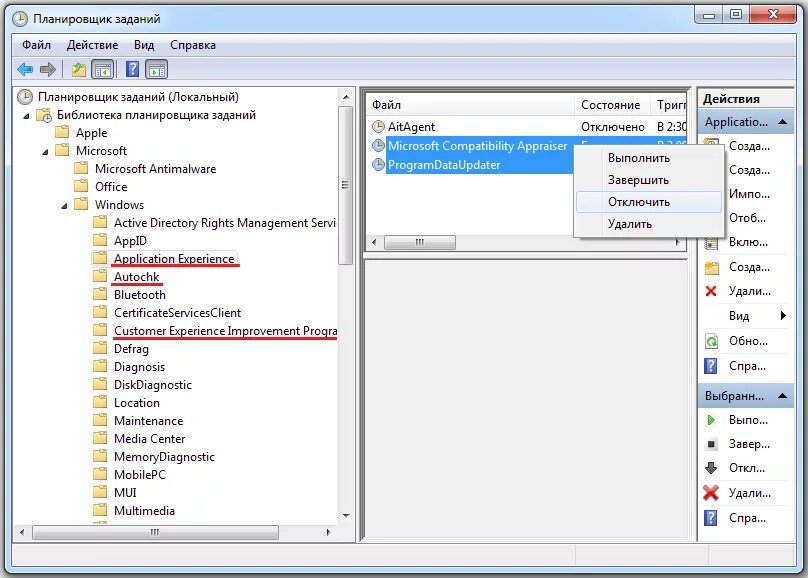Toggle the action pane toolbar icon
Screen dimensions: 808x578
pyautogui.click(x=157, y=69)
